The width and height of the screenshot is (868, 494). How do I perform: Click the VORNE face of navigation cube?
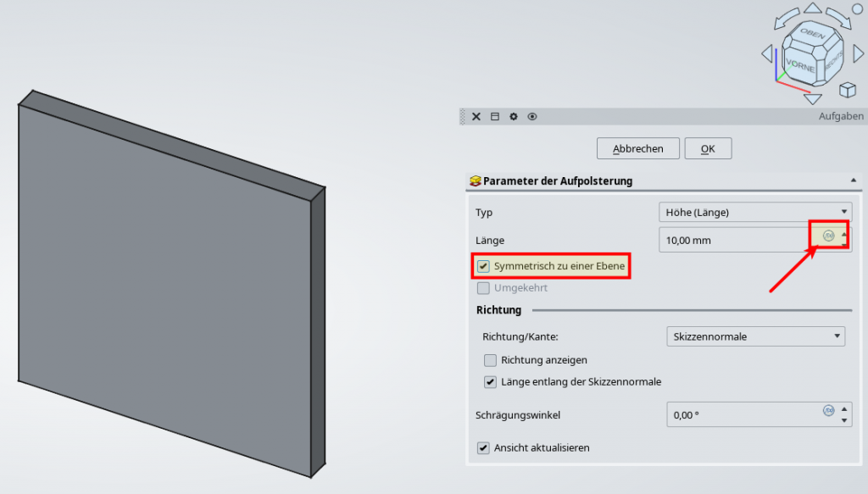click(798, 65)
